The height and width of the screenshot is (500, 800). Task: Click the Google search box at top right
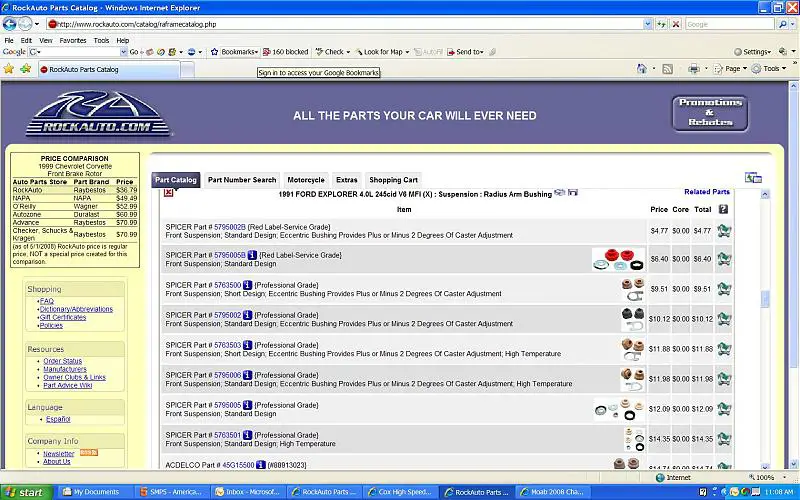(730, 24)
